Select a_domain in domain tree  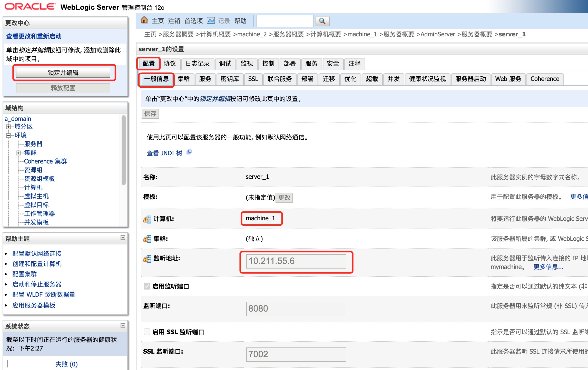click(x=18, y=119)
